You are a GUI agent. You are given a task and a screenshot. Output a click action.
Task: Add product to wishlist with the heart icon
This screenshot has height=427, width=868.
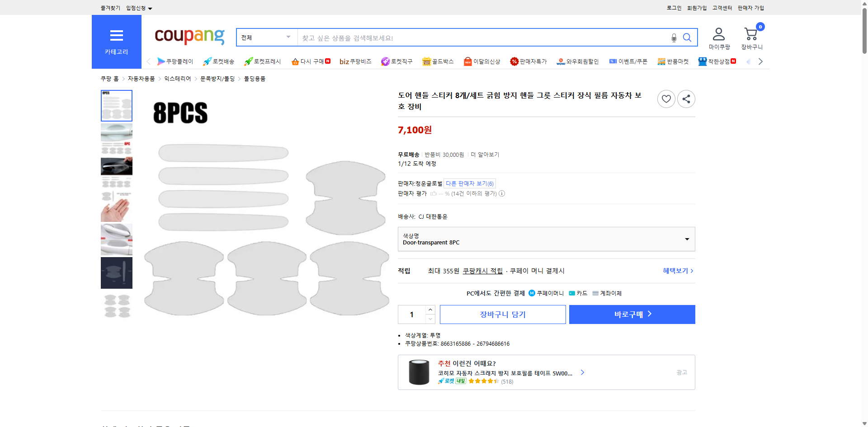click(666, 99)
